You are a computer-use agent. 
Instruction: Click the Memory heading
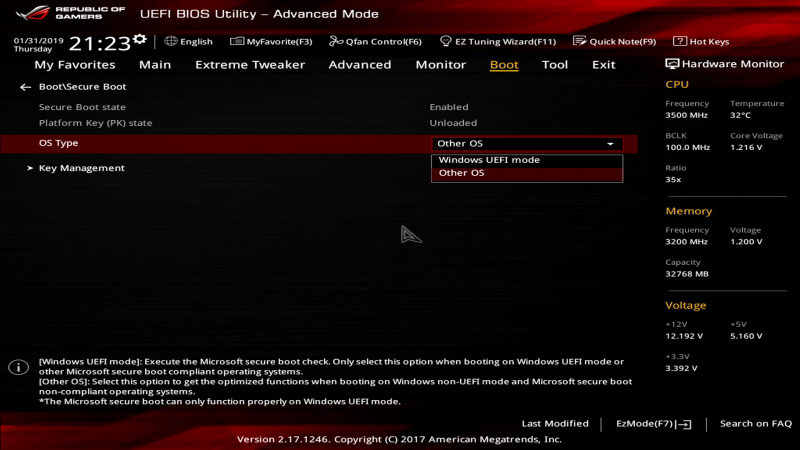click(x=689, y=211)
